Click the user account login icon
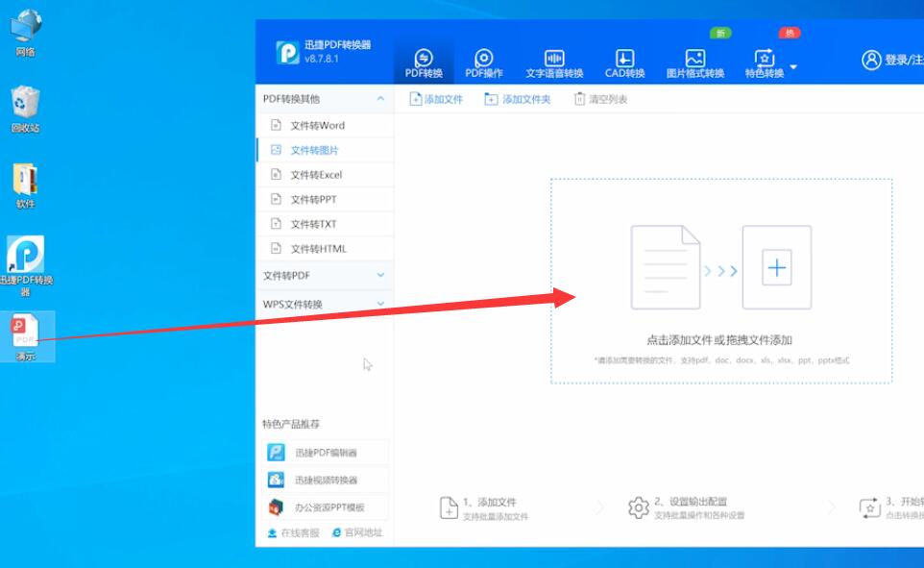This screenshot has width=924, height=568. 871,60
